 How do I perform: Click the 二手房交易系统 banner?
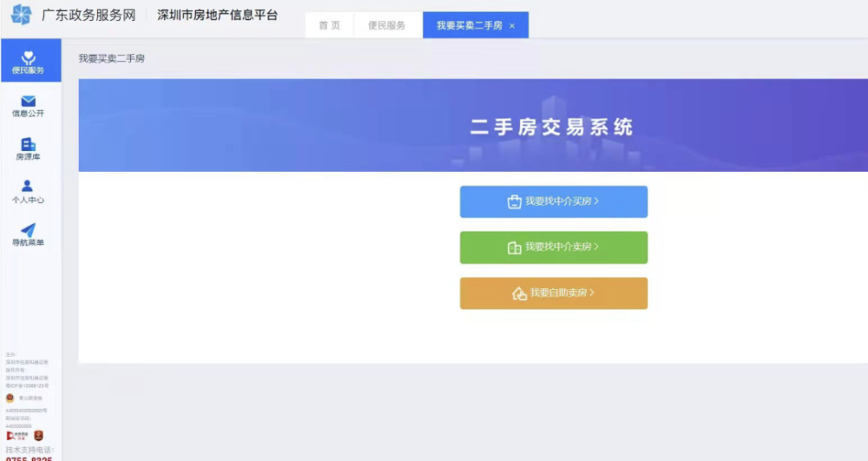point(473,125)
